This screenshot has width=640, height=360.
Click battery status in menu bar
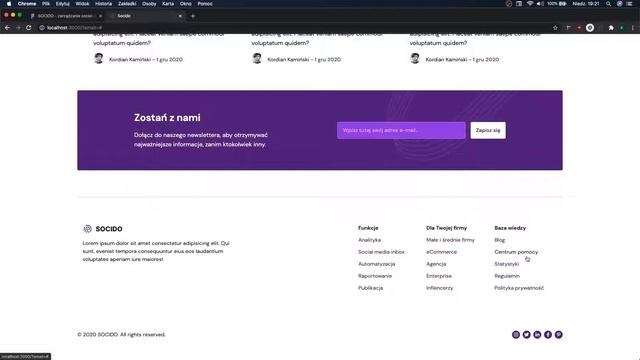557,4
